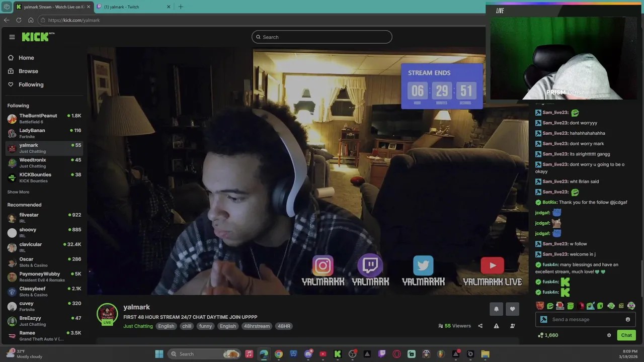The width and height of the screenshot is (644, 362).
Task: Open LadyBanan's followed channel
Action: (44, 133)
